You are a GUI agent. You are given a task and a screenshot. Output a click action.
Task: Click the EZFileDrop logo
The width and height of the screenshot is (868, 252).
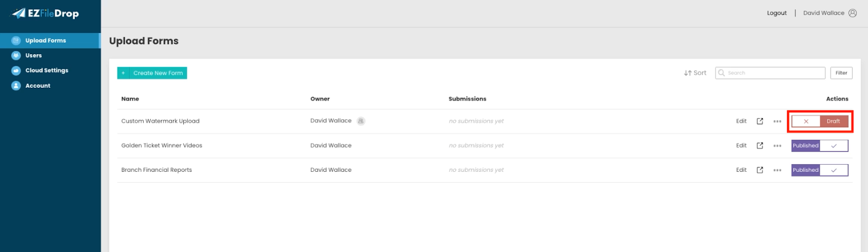[x=46, y=14]
